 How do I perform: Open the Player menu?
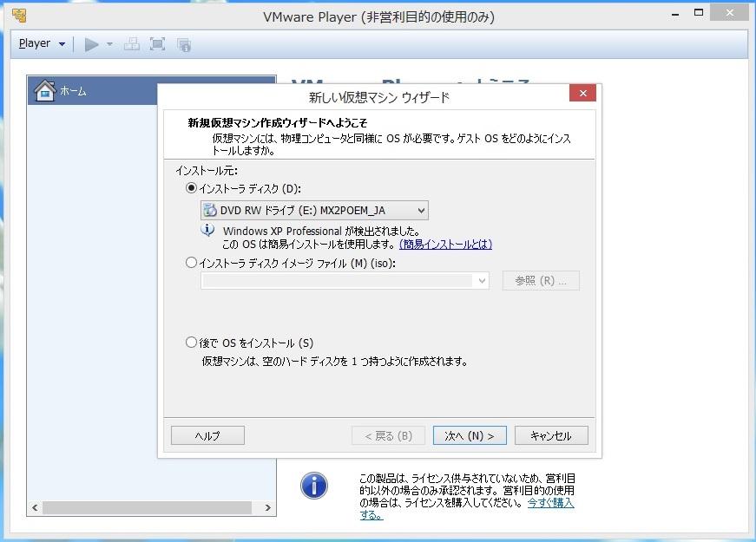pos(42,44)
